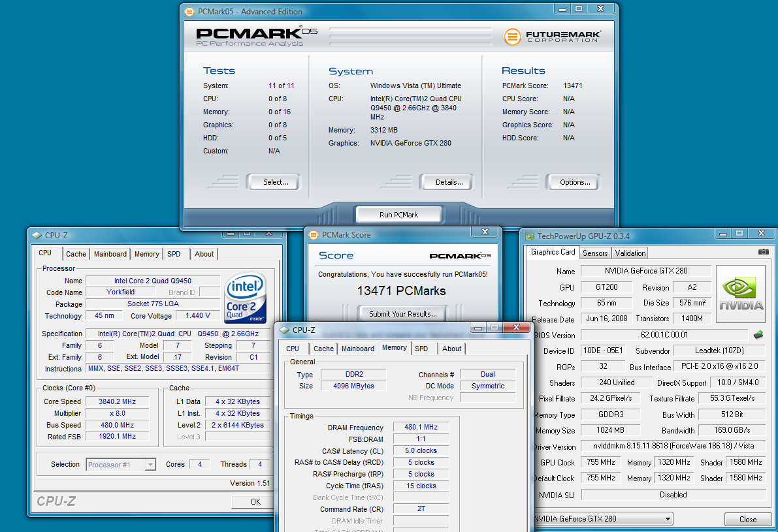The height and width of the screenshot is (532, 778).
Task: Click the DRAM Frequency value 480.1 MHz
Action: pyautogui.click(x=421, y=427)
